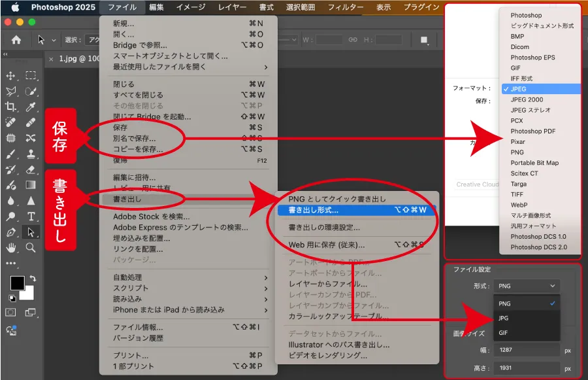Select the Type tool
588x380 pixels.
(31, 216)
